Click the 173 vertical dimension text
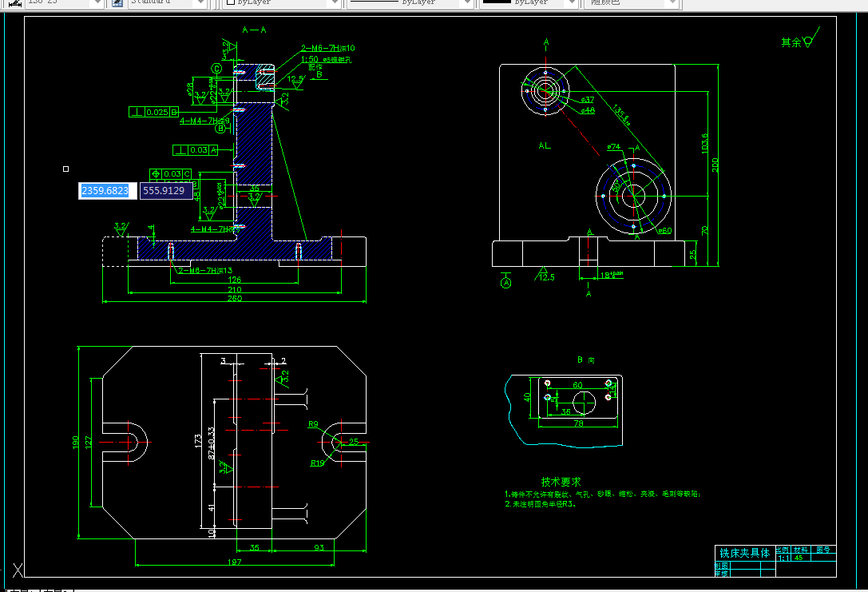 pyautogui.click(x=197, y=441)
